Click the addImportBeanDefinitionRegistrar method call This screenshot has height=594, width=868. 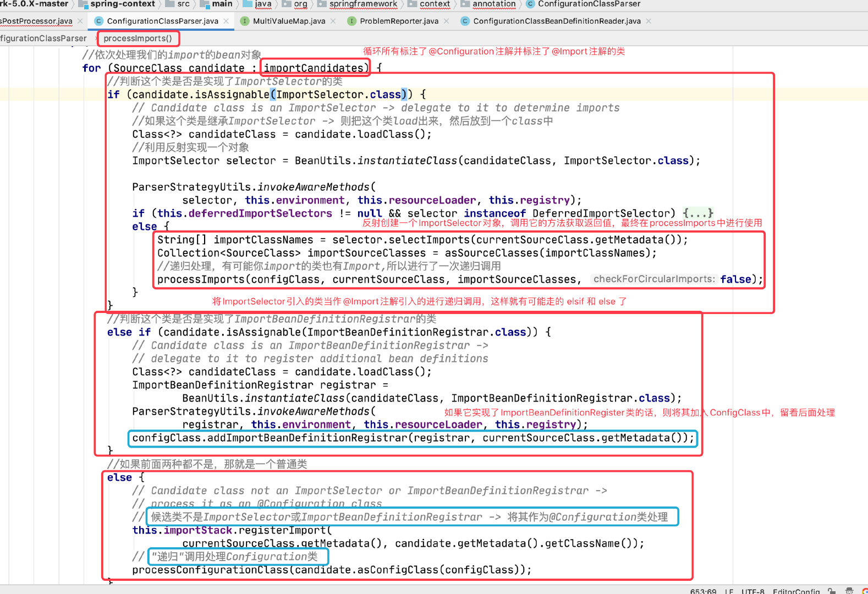click(x=307, y=438)
